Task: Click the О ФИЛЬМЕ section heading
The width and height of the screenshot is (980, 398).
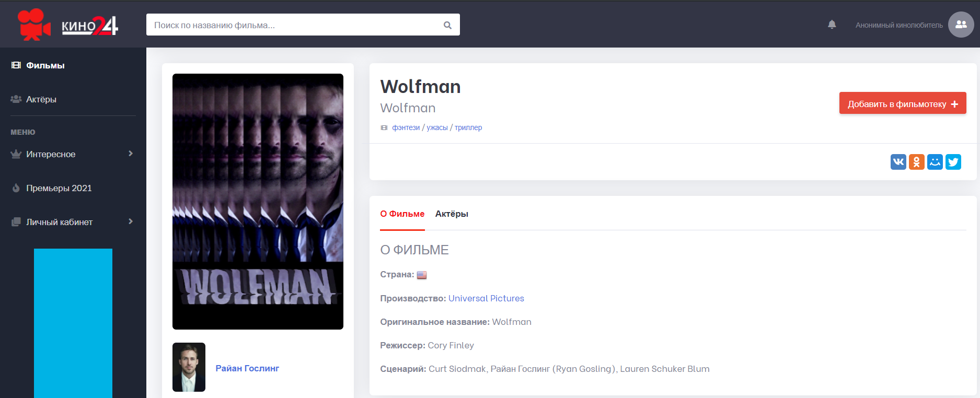Action: point(414,250)
